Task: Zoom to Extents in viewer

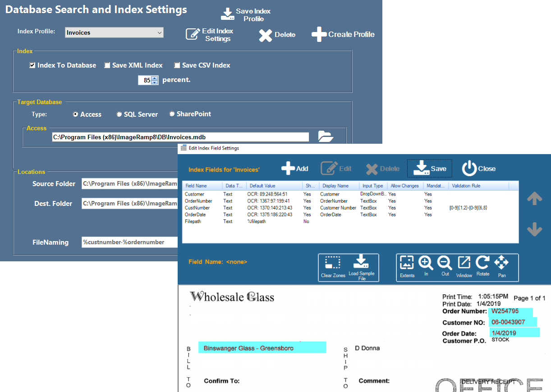Action: click(x=407, y=267)
